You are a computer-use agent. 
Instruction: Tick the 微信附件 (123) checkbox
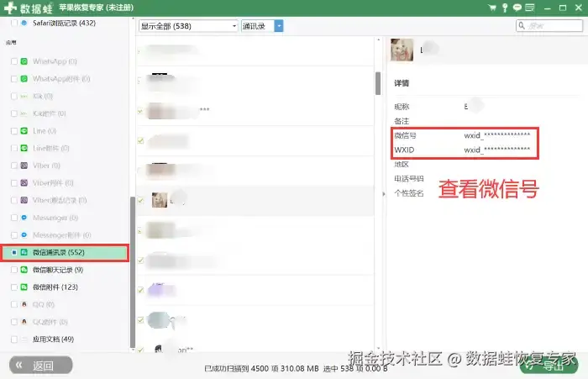[x=14, y=287]
